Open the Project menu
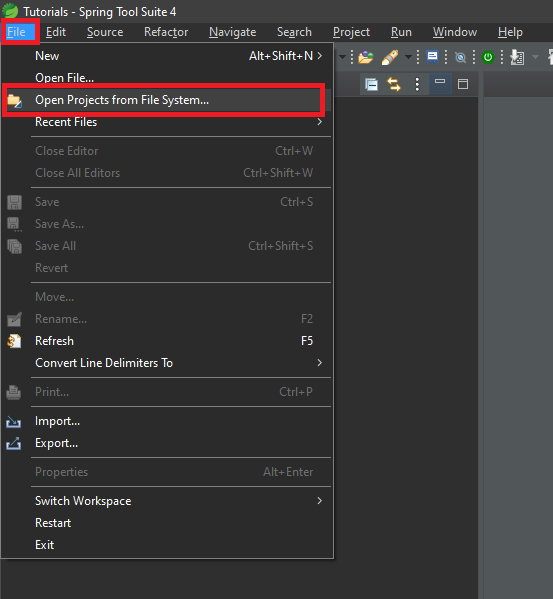 pyautogui.click(x=351, y=32)
